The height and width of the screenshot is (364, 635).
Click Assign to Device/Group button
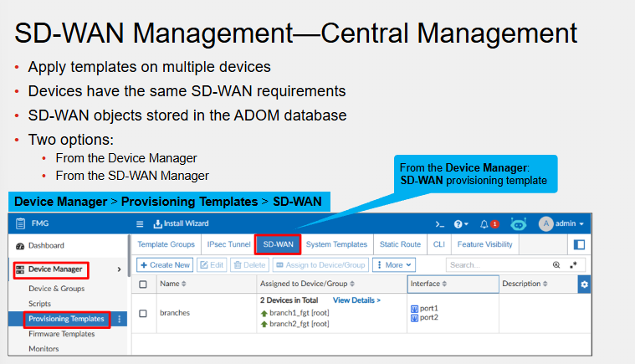320,265
